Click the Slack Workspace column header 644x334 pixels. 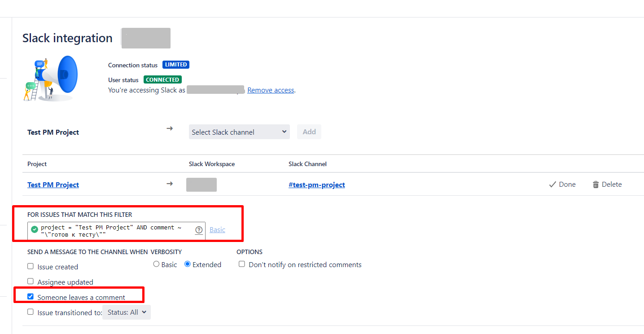coord(212,164)
